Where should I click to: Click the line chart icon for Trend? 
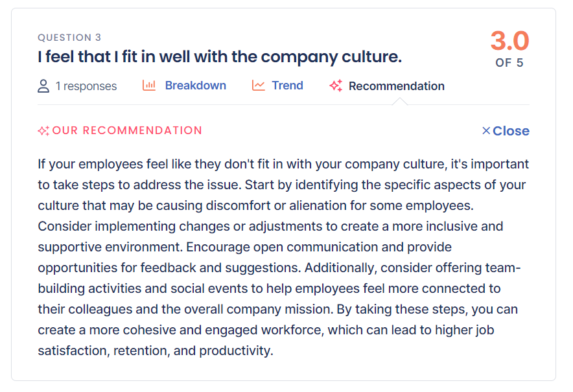259,86
